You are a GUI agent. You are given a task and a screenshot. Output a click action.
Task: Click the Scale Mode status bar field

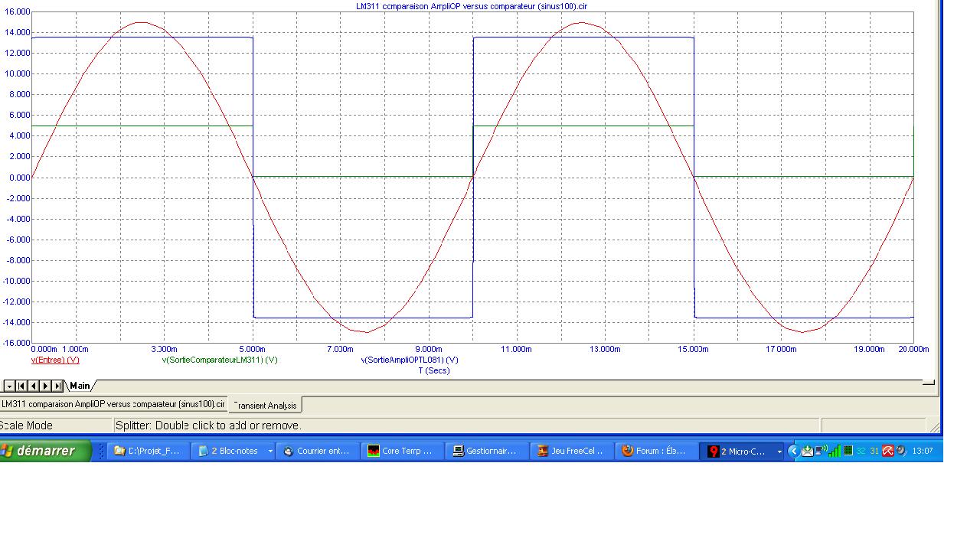pos(57,425)
